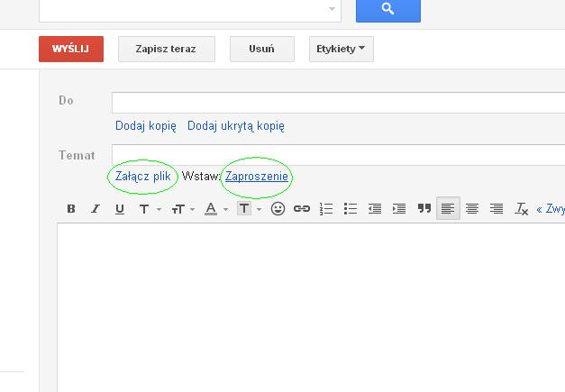Click Dodaj ukrytą kopię link
Viewport: 565px width, 392px height.
click(x=236, y=126)
